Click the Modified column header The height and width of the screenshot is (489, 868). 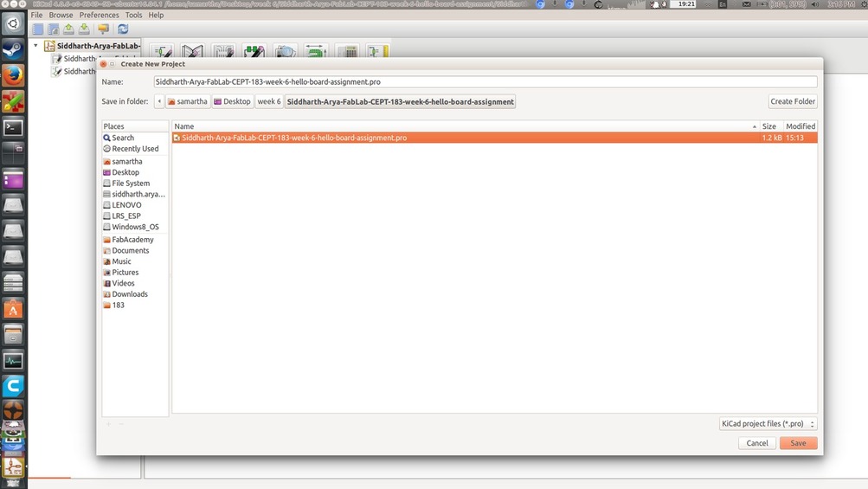pyautogui.click(x=800, y=126)
